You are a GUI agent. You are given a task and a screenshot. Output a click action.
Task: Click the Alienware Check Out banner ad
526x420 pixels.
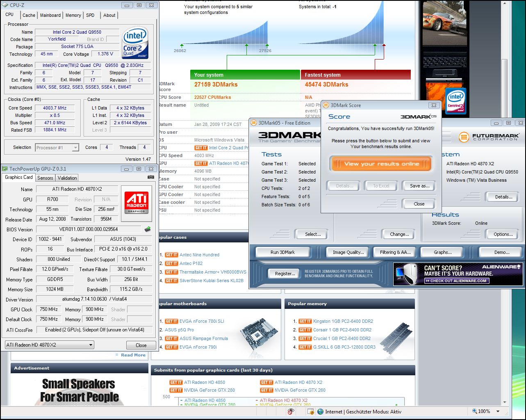pyautogui.click(x=458, y=274)
